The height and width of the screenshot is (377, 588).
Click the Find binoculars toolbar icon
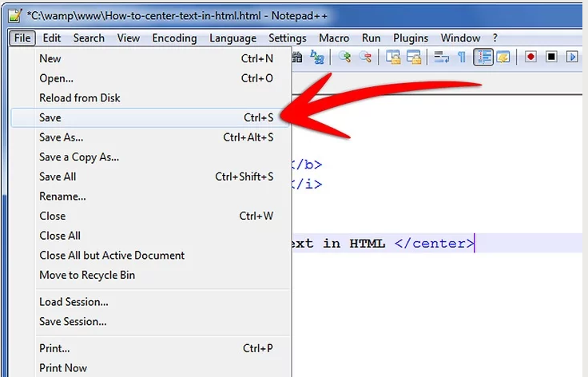pos(297,57)
